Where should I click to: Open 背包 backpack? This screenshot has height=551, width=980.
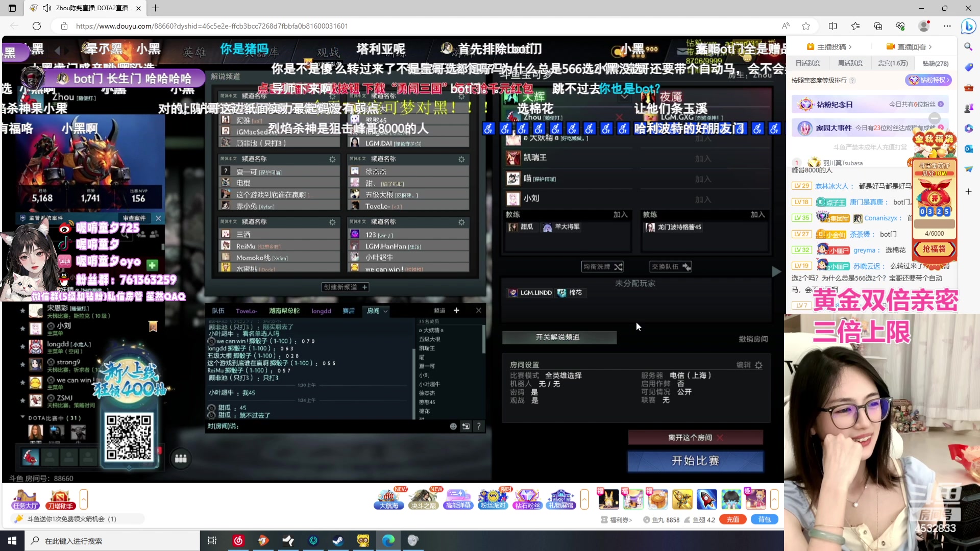coord(765,519)
